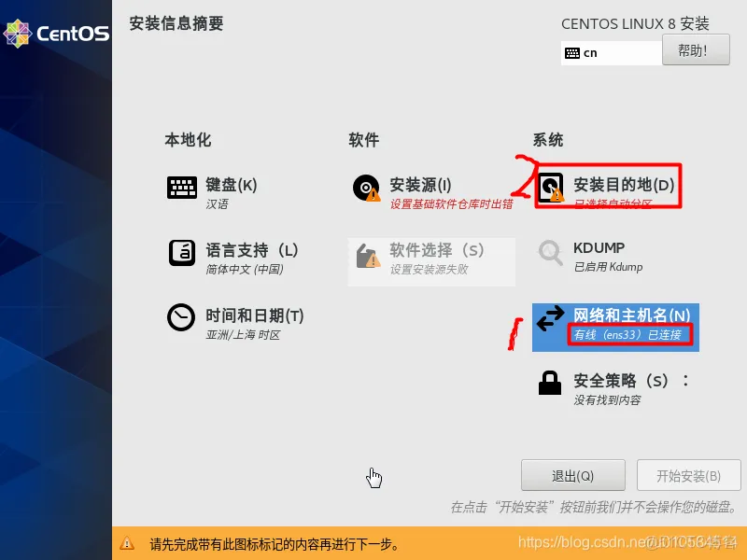
Task: Click the 退出(Q) button
Action: (572, 475)
